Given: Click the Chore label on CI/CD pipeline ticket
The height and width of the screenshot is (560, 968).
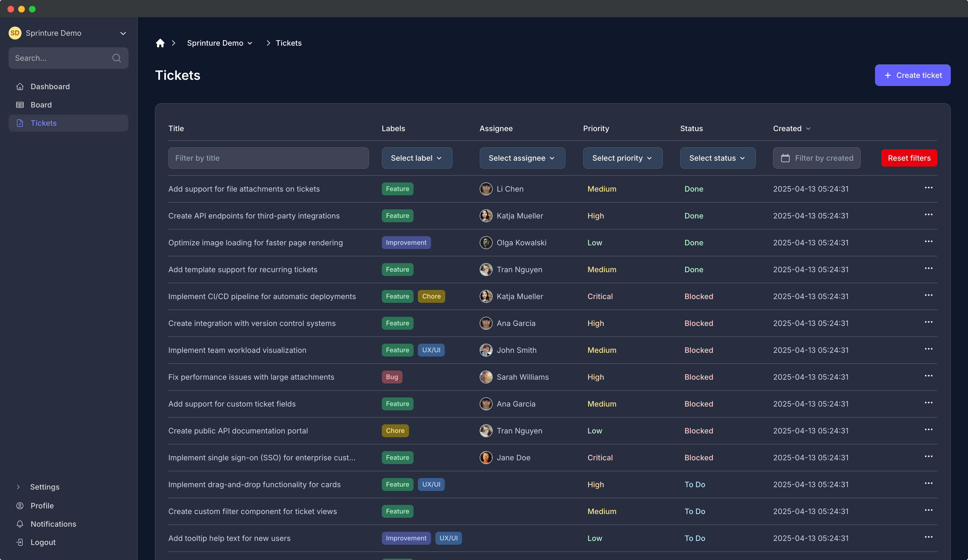Looking at the screenshot, I should (x=431, y=296).
